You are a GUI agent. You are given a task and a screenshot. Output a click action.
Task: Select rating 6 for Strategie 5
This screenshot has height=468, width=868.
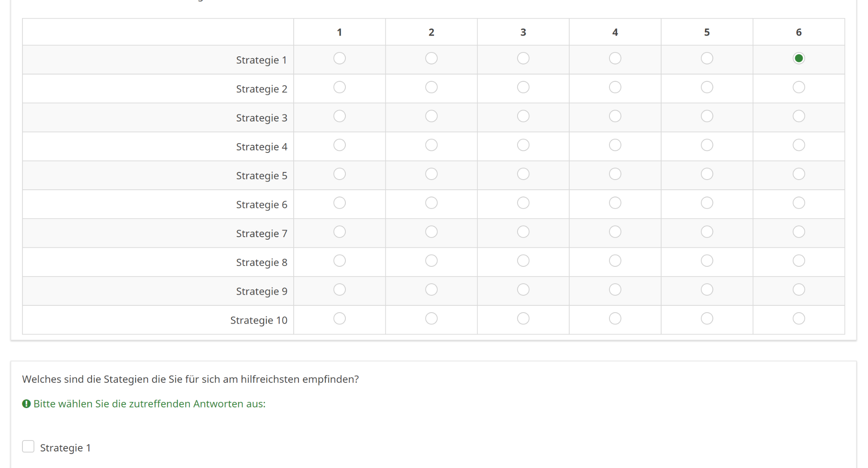(798, 174)
